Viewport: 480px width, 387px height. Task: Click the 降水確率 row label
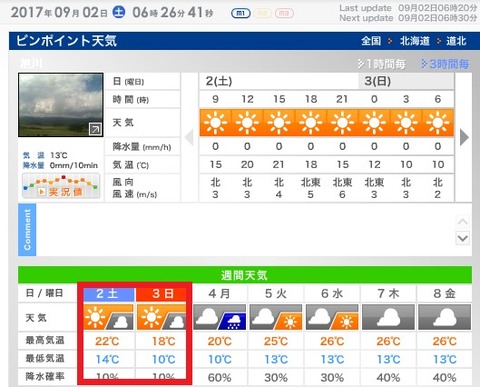pos(45,377)
